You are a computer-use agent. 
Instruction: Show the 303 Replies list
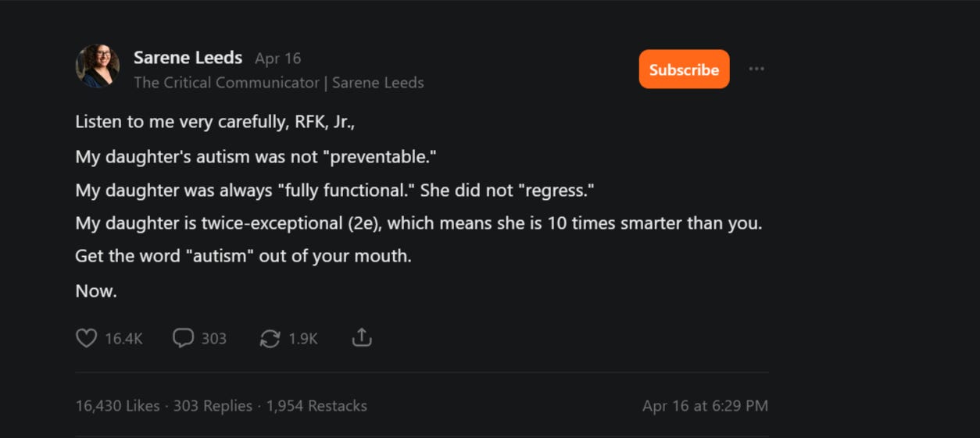213,406
